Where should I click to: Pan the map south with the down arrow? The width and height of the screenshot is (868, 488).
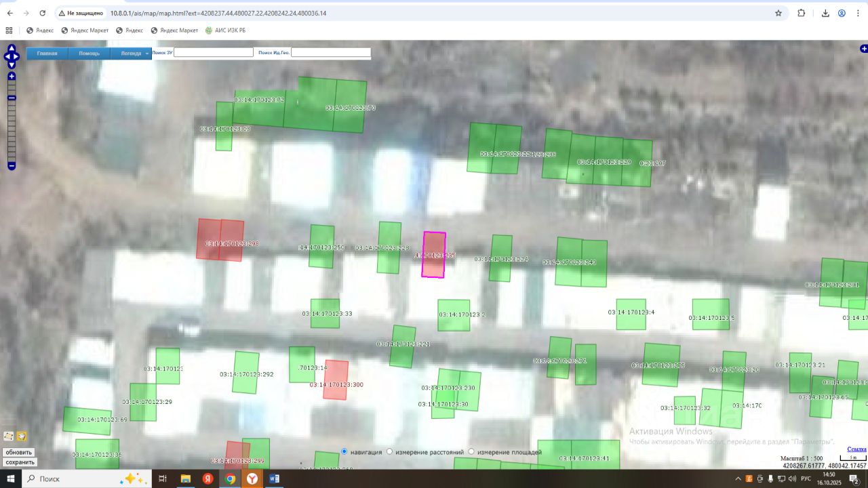12,64
